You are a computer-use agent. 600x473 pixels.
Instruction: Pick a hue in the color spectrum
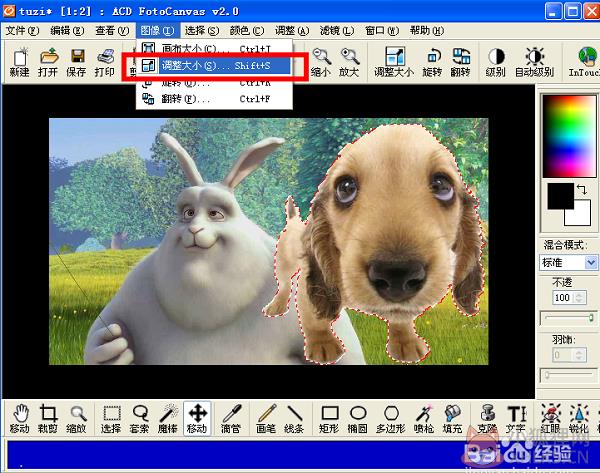point(569,136)
